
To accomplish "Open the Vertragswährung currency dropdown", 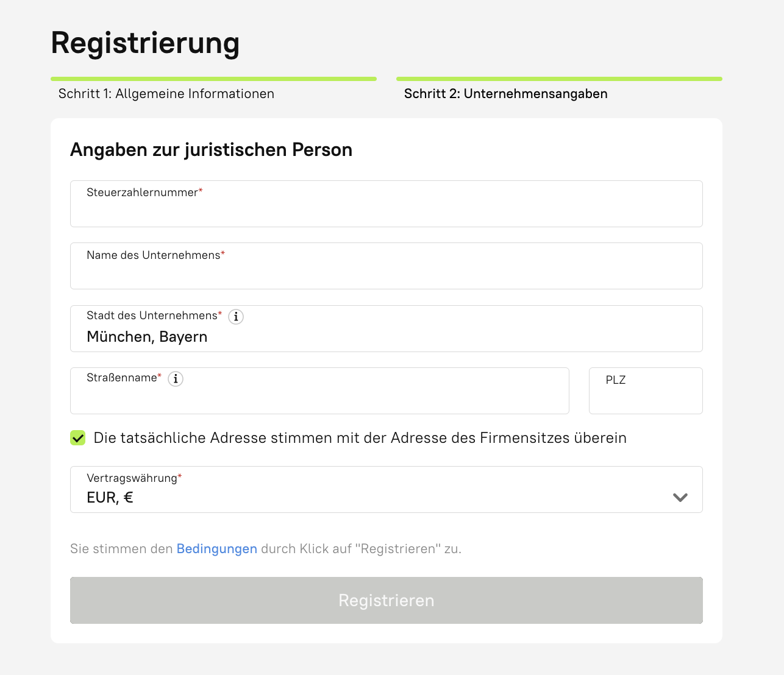I will tap(386, 490).
